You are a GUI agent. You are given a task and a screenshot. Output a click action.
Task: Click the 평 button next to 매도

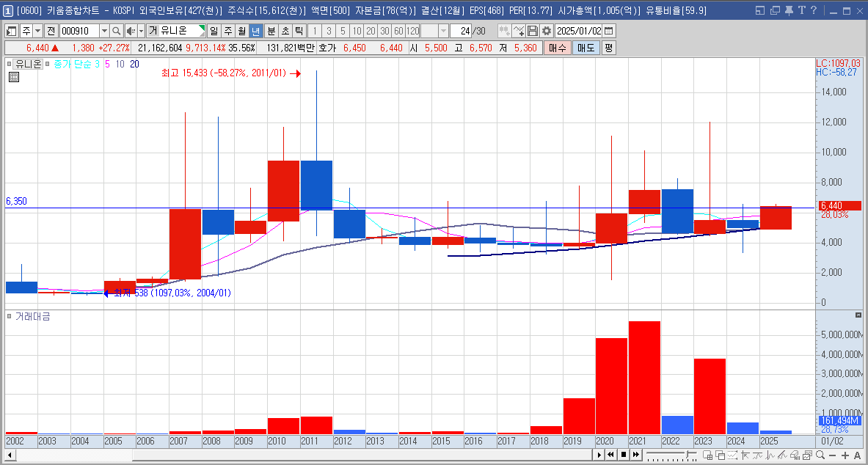(608, 48)
